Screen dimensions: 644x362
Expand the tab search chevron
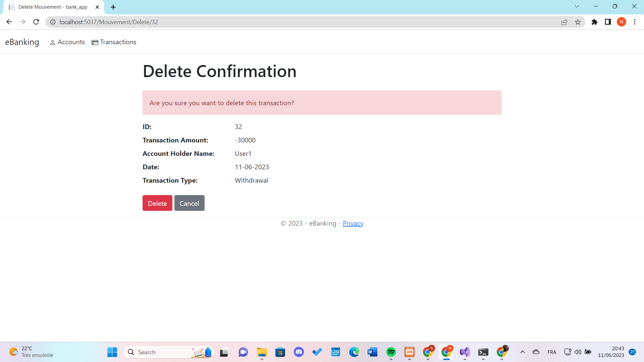577,6
